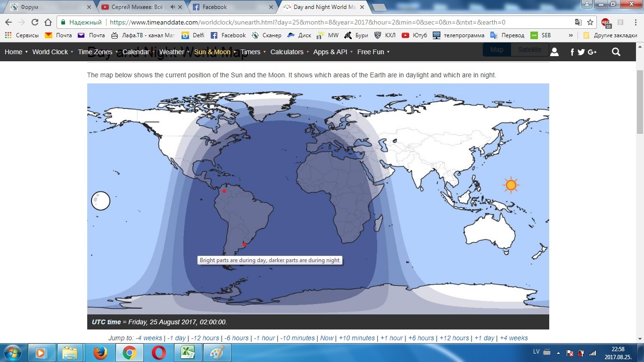
Task: Open the KXЛ bookmark
Action: [385, 35]
